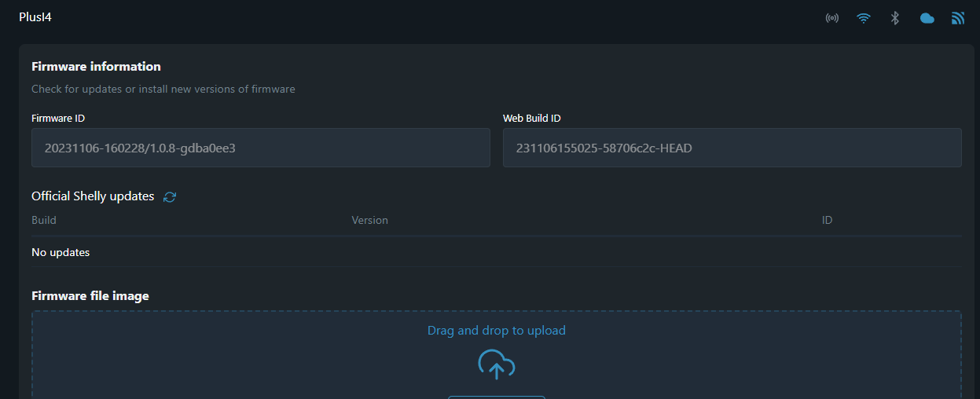This screenshot has width=980, height=399.
Task: Click the Official Shelly updates label
Action: click(93, 196)
